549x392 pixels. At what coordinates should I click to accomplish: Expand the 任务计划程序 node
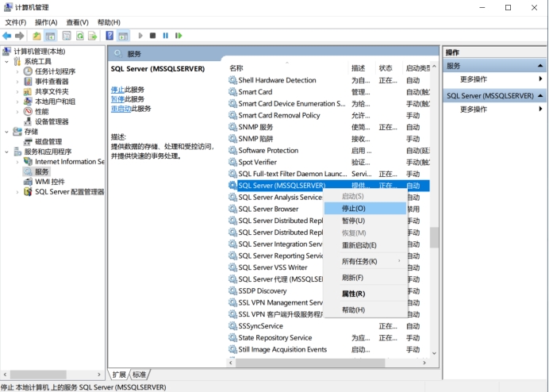(17, 71)
